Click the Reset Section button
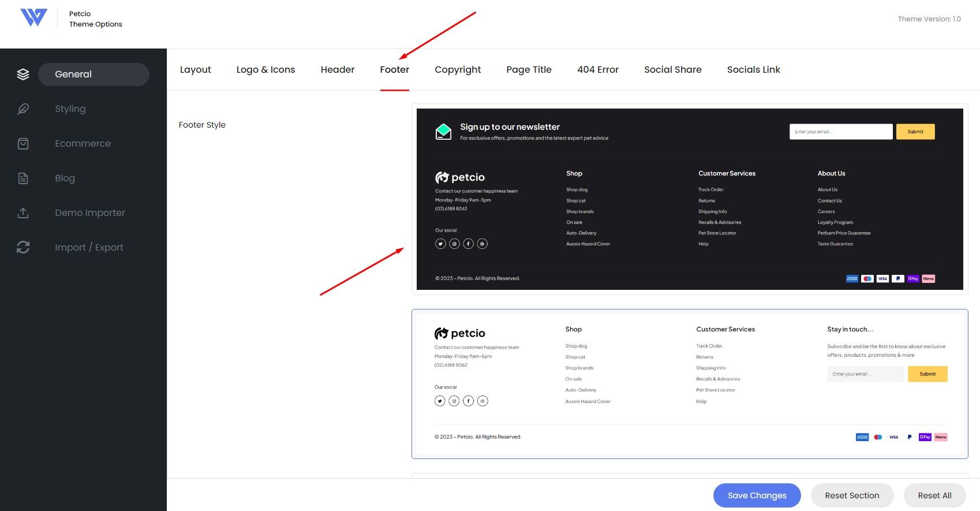 852,495
